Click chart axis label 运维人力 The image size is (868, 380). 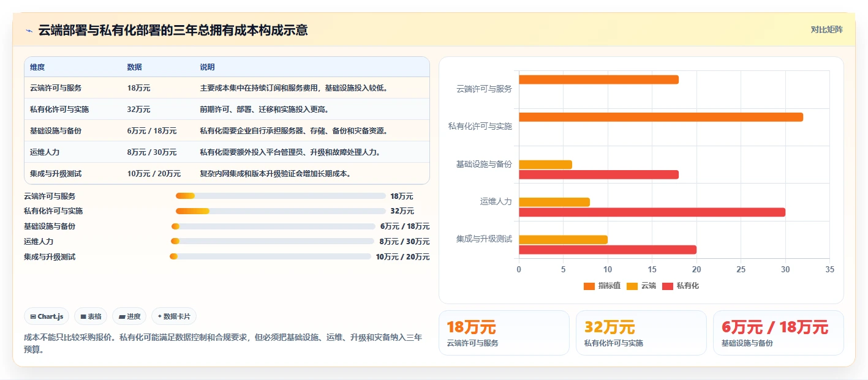[x=496, y=201]
